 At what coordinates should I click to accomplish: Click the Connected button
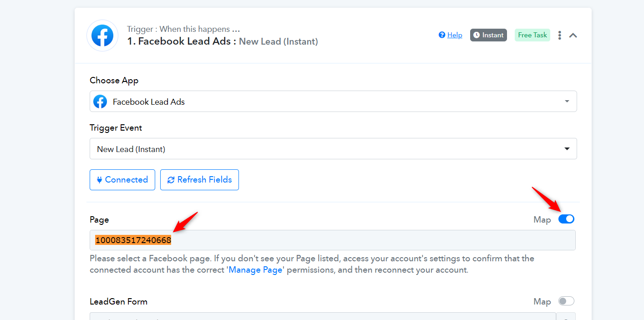(122, 180)
